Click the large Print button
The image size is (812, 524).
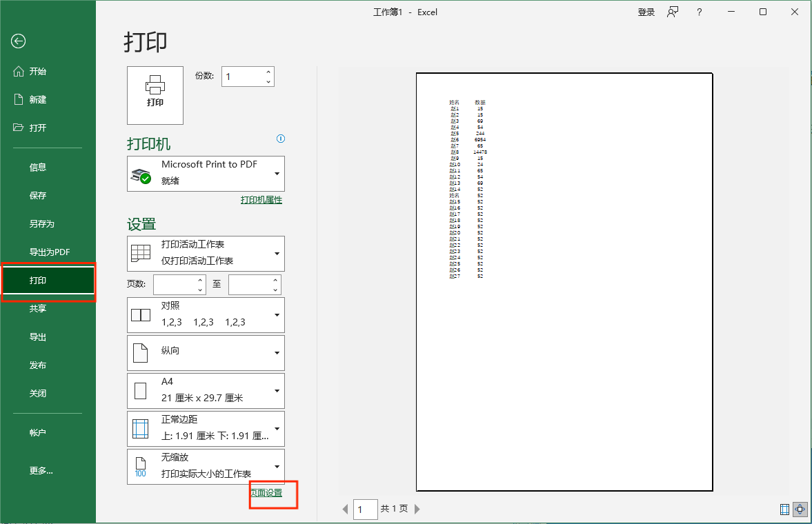click(155, 95)
